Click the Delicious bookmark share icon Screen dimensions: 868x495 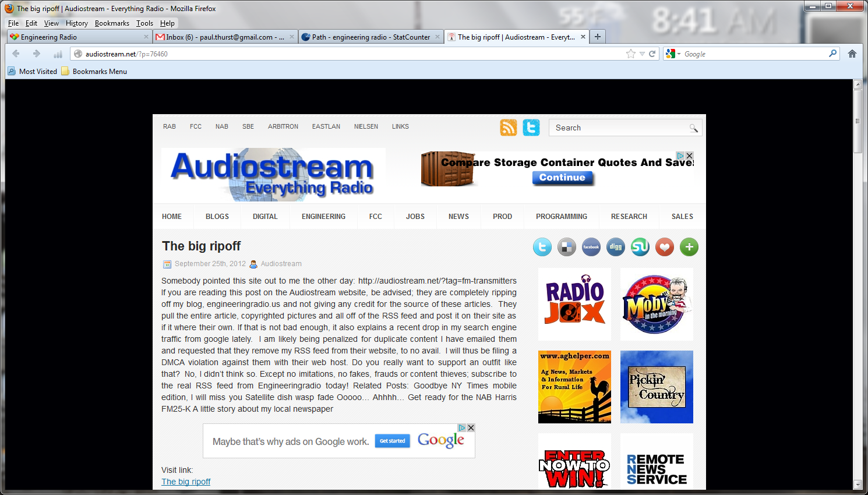click(x=566, y=247)
